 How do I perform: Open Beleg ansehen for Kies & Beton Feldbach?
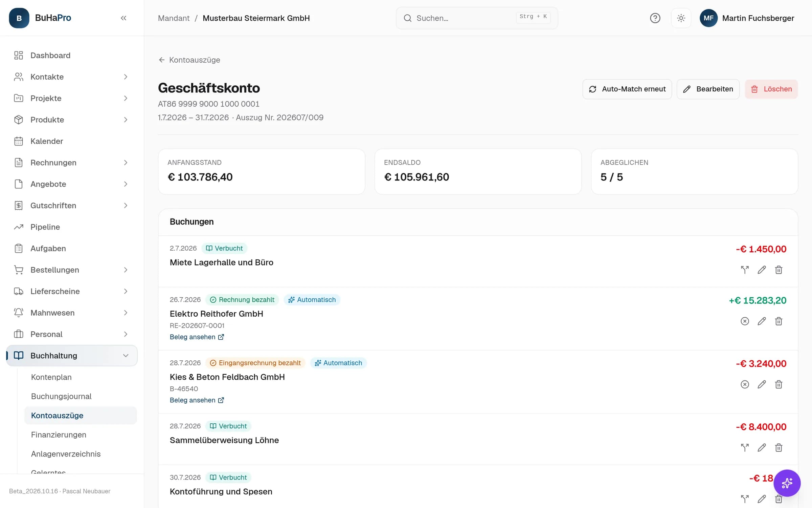197,400
